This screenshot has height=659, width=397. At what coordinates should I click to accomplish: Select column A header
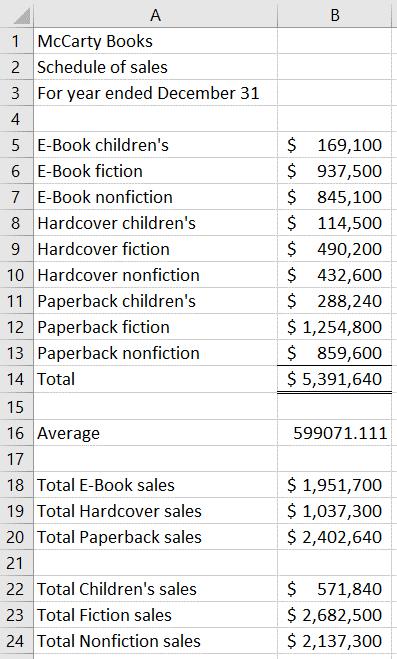tap(155, 14)
